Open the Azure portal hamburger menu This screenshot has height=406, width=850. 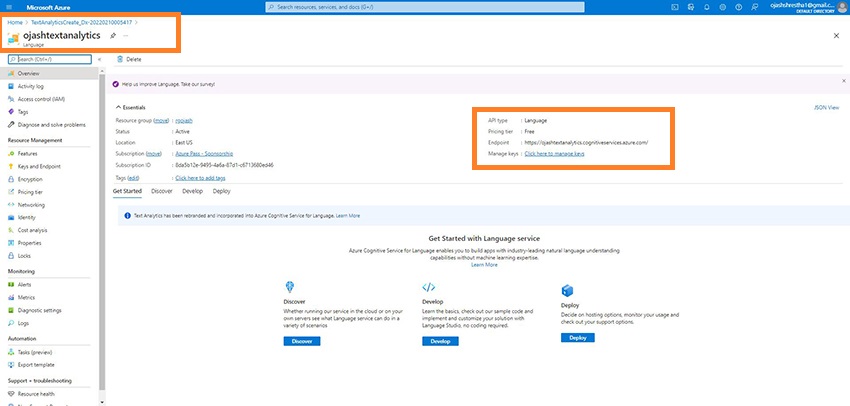[x=9, y=7]
